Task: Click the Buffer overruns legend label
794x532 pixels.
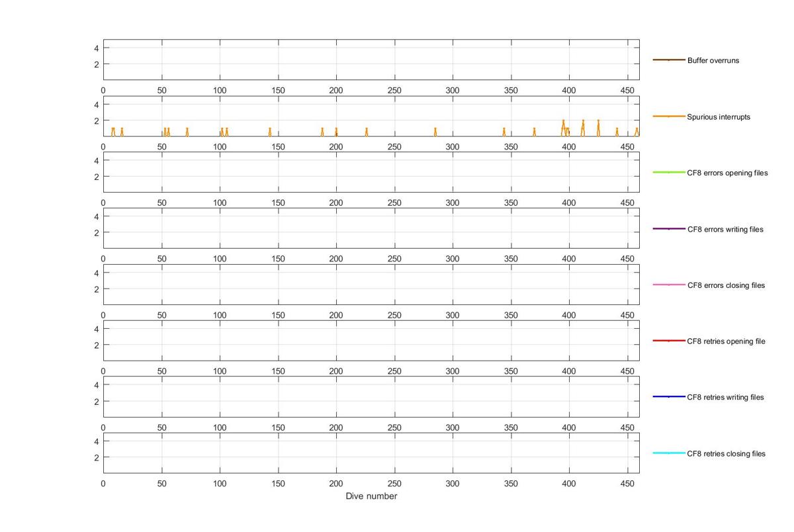Action: [713, 60]
